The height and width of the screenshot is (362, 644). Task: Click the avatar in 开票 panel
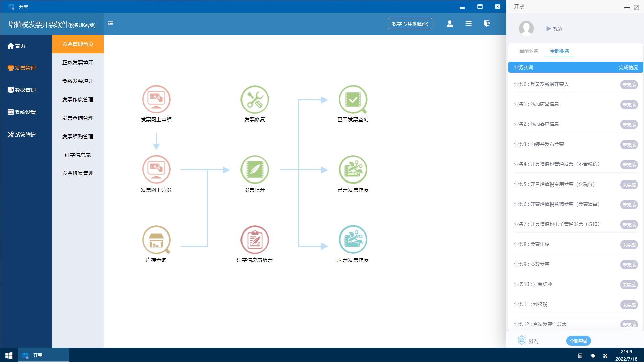(526, 28)
